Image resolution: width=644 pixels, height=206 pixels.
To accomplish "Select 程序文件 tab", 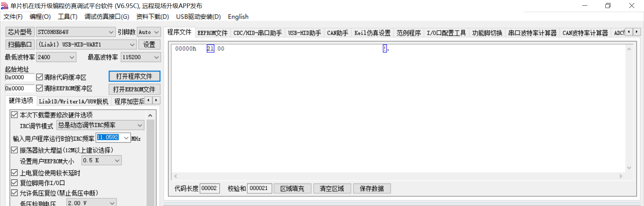I will click(179, 32).
